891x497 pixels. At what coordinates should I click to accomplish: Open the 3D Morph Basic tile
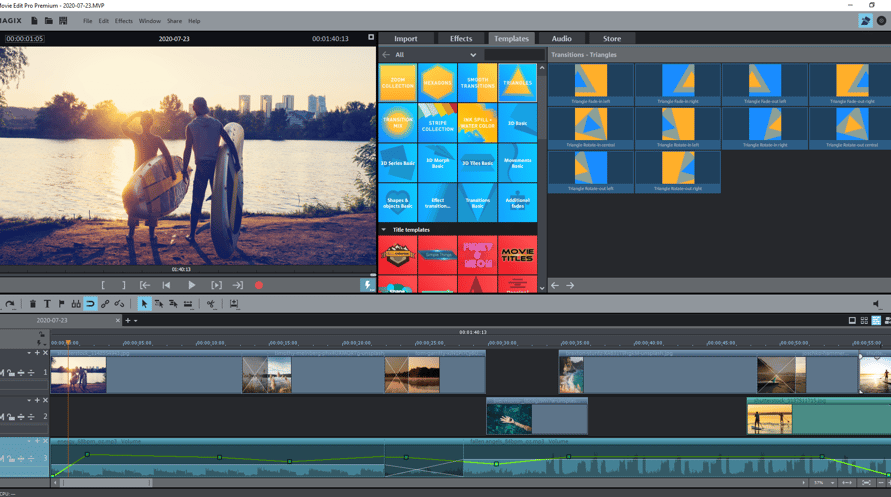pyautogui.click(x=437, y=163)
